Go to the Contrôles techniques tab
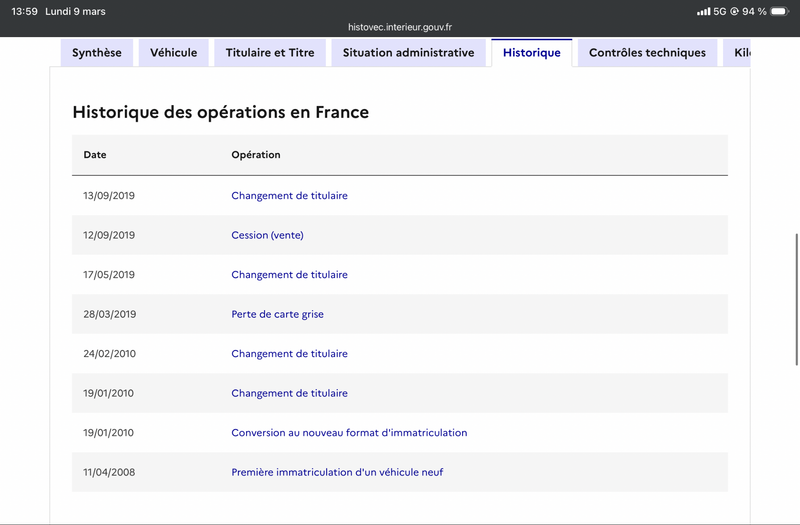800x525 pixels. tap(647, 53)
